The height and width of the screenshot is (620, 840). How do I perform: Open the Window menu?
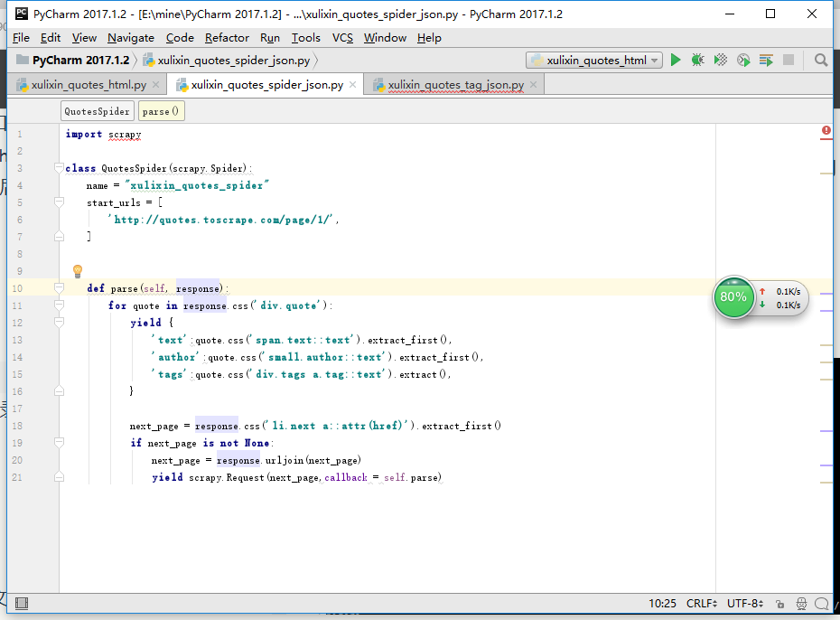coord(385,38)
